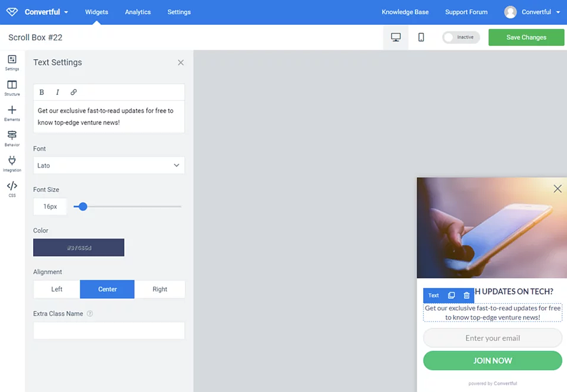Duplicate the Text element with the copy icon

tap(451, 295)
